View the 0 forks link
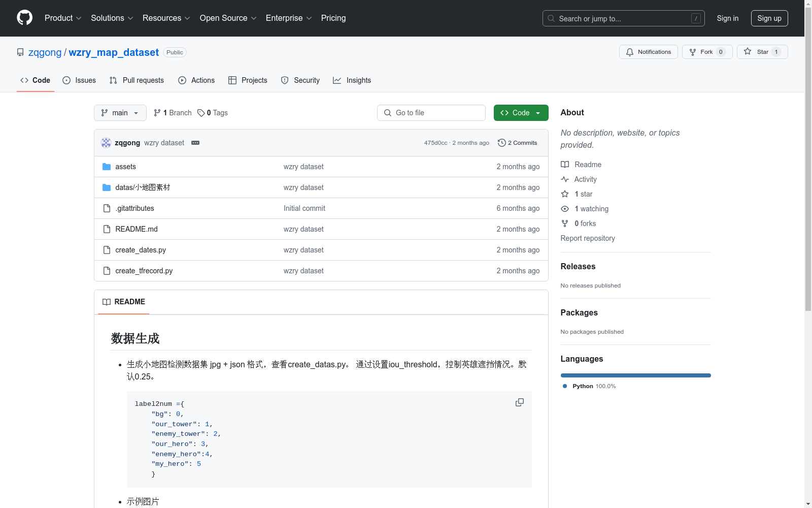Viewport: 812px width, 508px height. (579, 224)
